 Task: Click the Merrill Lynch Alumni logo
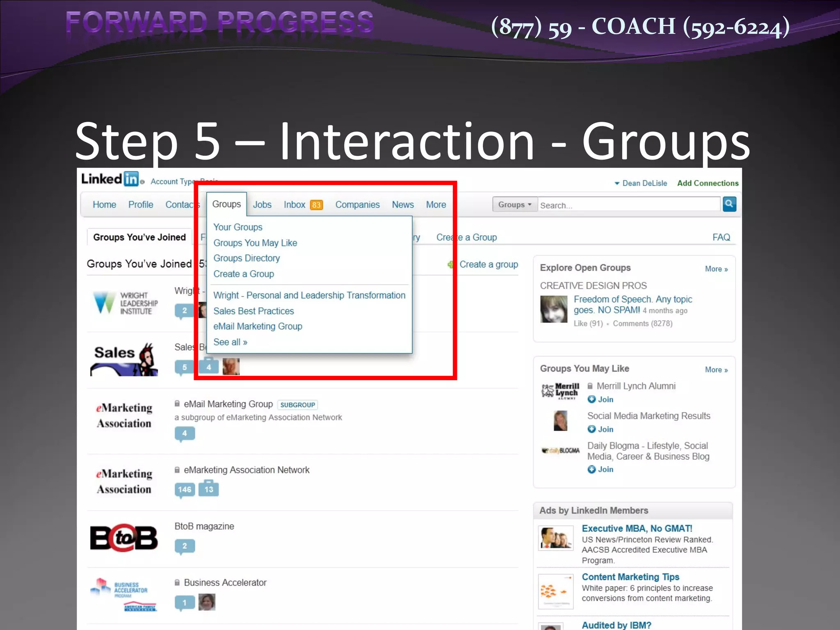(560, 391)
